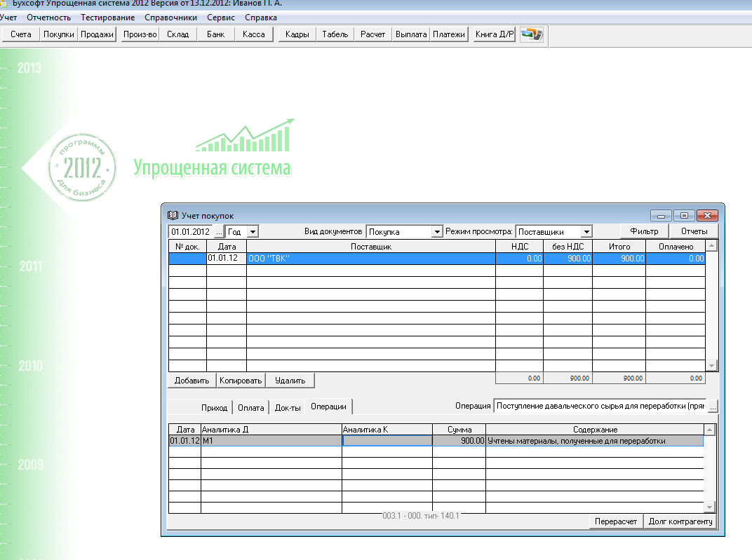The width and height of the screenshot is (752, 560).
Task: Click the Долг контрагенту button
Action: tap(680, 521)
